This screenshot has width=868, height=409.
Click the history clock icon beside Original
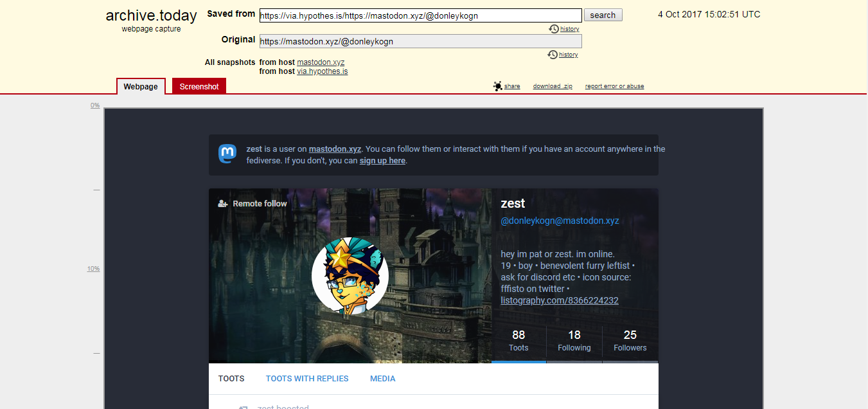point(553,55)
